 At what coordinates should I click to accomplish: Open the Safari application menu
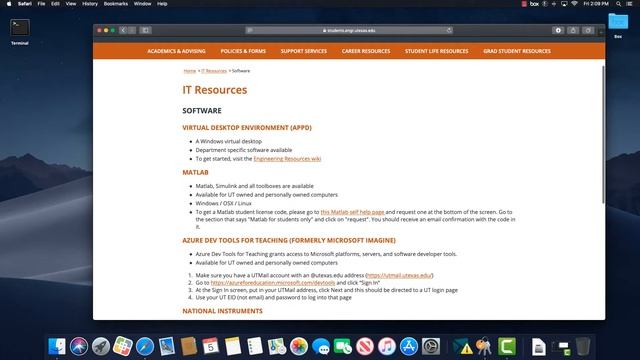[x=24, y=4]
